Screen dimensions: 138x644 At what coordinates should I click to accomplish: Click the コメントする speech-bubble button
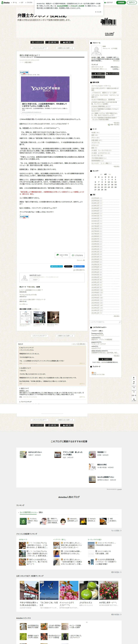click(x=62, y=255)
